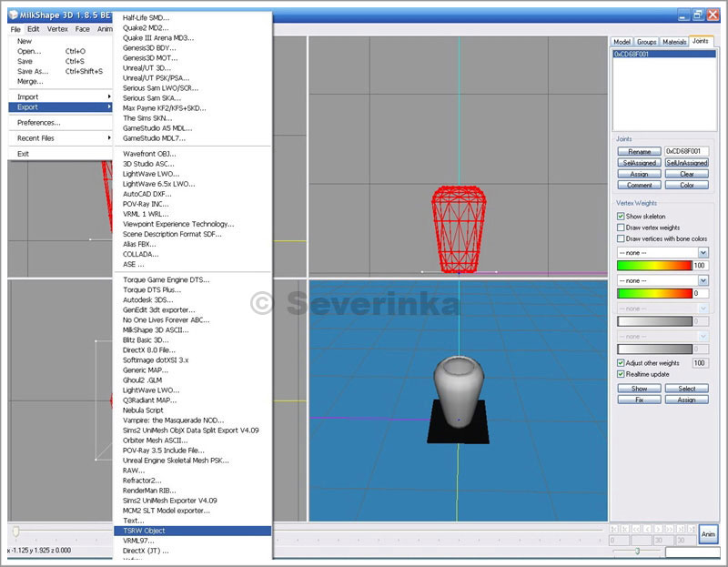The width and height of the screenshot is (728, 567).
Task: Choose TSRW Object from export list
Action: (144, 531)
